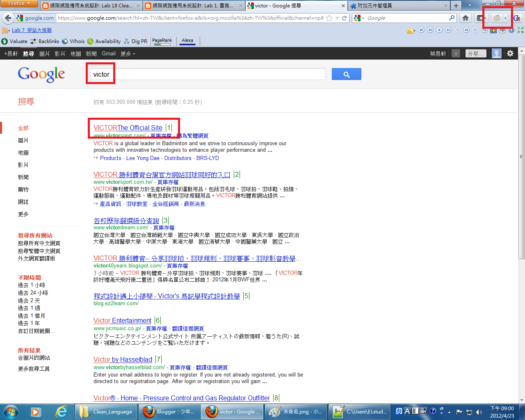
Task: Open the Victor by Hasselblad result
Action: coord(123,360)
